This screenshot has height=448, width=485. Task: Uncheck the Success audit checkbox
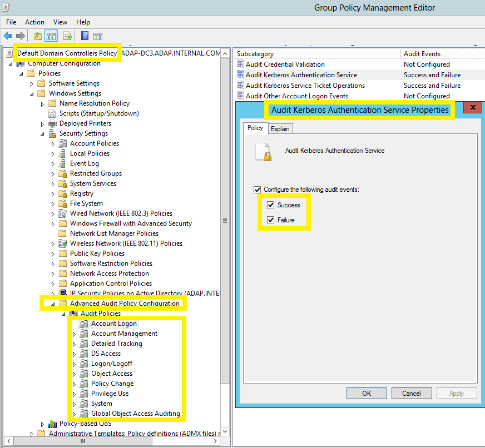(x=270, y=205)
